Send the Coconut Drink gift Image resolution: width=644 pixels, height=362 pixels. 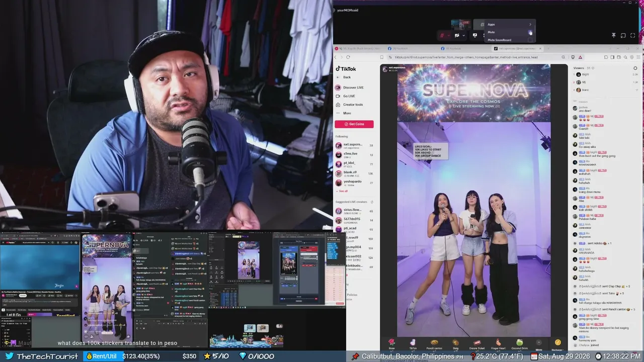tap(519, 344)
